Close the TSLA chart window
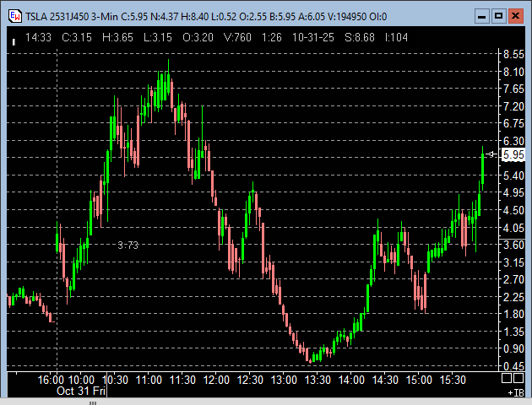The width and height of the screenshot is (532, 405). pos(516,15)
